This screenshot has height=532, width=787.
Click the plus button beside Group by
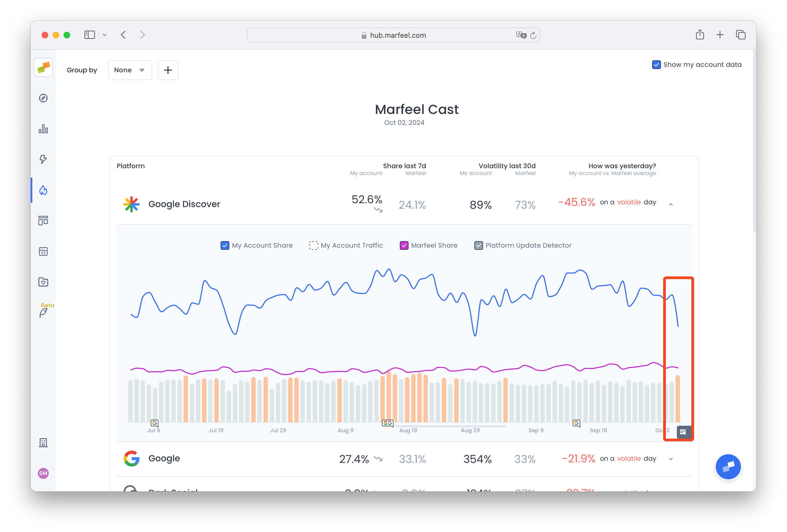coord(168,70)
